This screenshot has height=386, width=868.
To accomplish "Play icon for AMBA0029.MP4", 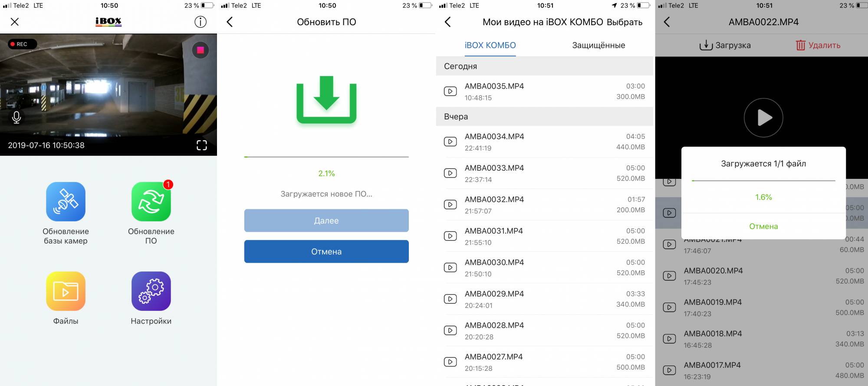I will (x=450, y=299).
